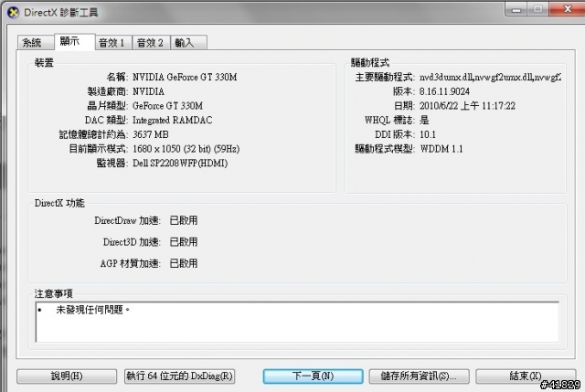Close the DirectX diagnostic window
The width and height of the screenshot is (585, 392).
click(568, 9)
